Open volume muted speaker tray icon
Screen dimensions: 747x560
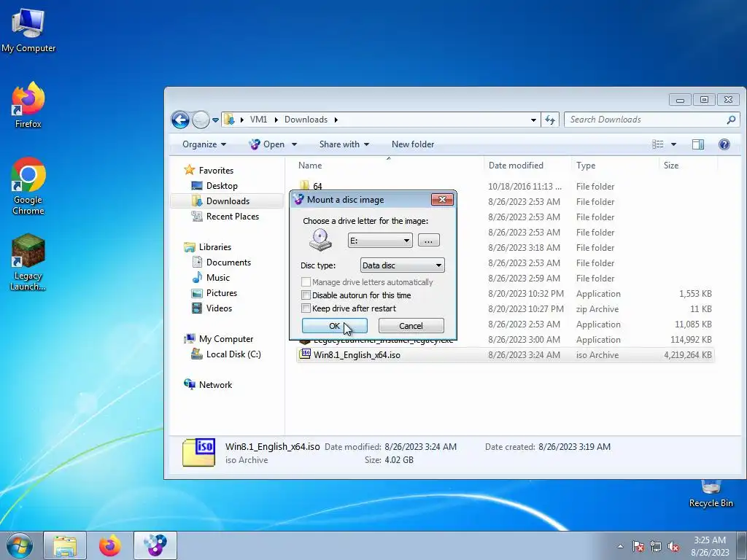click(x=673, y=546)
